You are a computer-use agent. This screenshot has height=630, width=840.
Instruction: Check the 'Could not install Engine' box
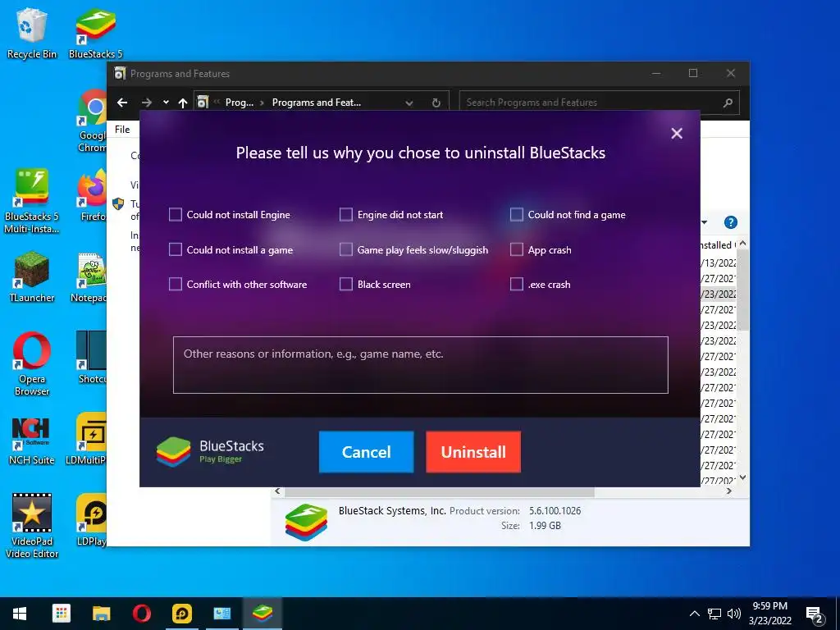[176, 215]
